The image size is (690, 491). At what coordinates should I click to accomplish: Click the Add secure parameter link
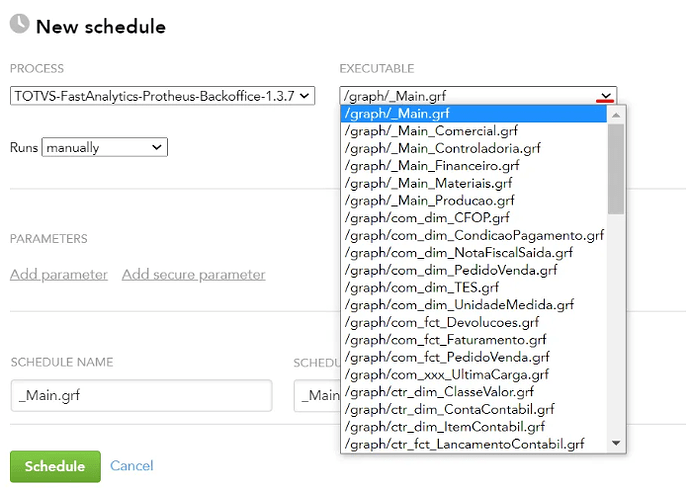coord(193,275)
